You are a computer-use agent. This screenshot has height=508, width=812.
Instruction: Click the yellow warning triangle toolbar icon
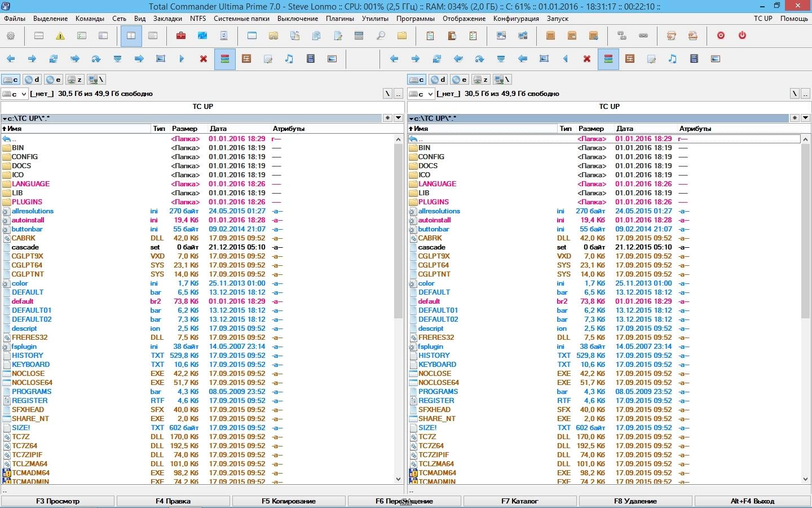[x=60, y=36]
